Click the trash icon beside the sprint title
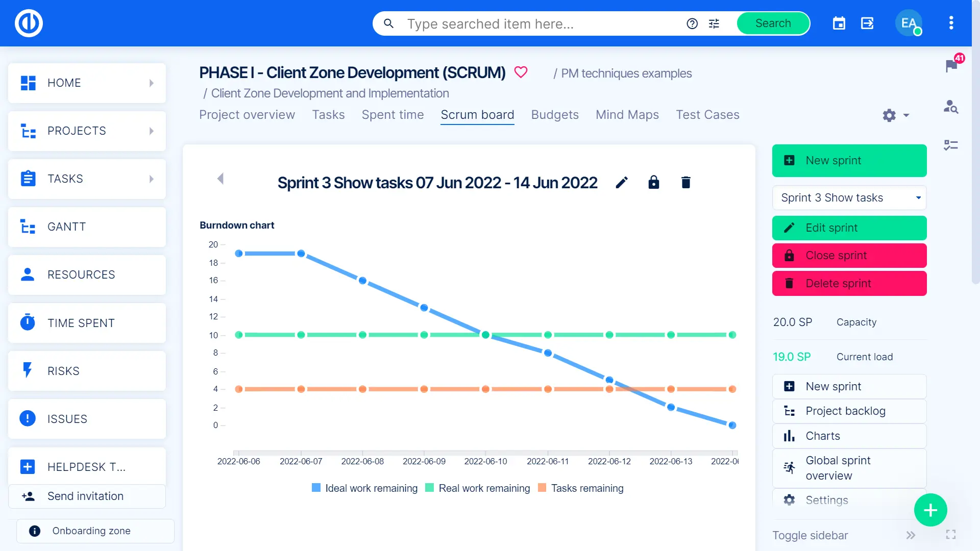The height and width of the screenshot is (551, 980). pyautogui.click(x=685, y=183)
